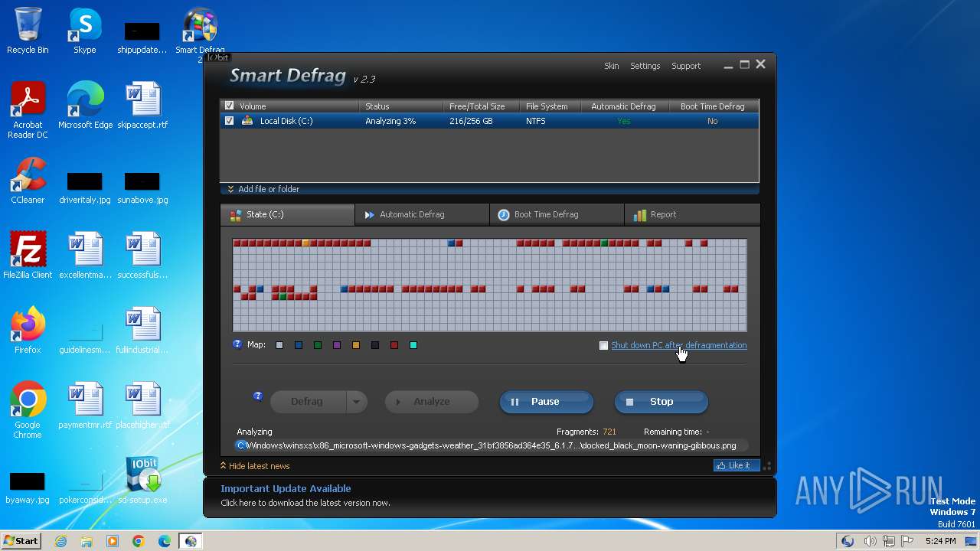Open placehigher.rtf document icon
The width and height of the screenshot is (980, 551).
(142, 406)
